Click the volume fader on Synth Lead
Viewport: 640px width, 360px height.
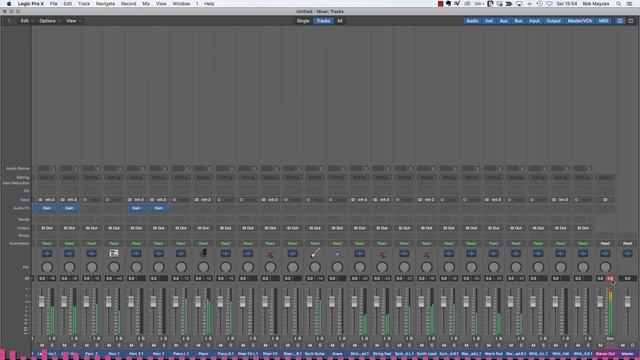point(421,302)
